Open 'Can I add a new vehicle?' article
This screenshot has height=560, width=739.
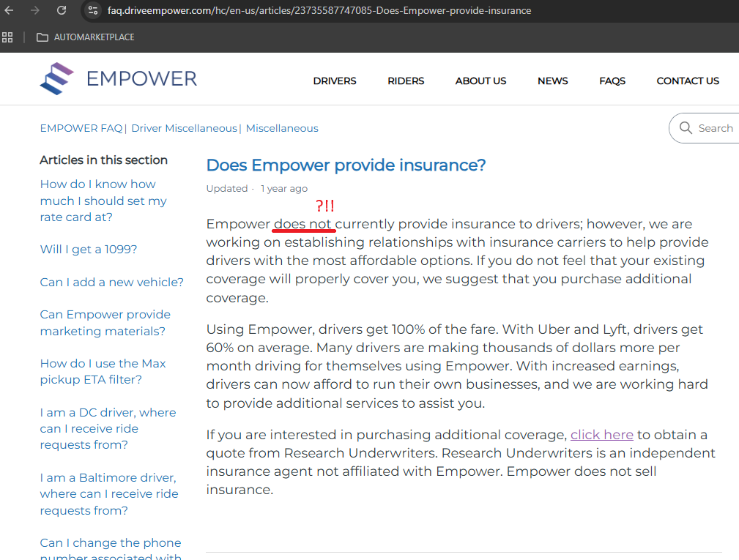tap(112, 282)
